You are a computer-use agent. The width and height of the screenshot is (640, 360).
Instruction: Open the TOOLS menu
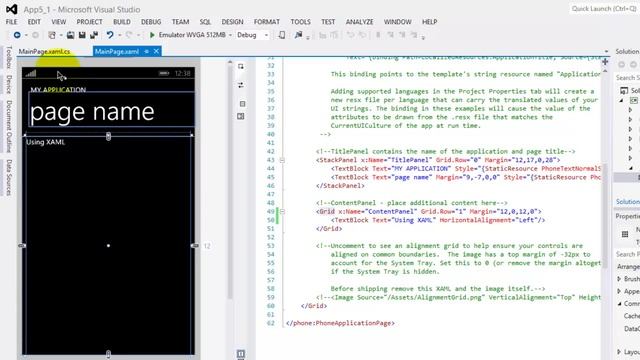300,22
